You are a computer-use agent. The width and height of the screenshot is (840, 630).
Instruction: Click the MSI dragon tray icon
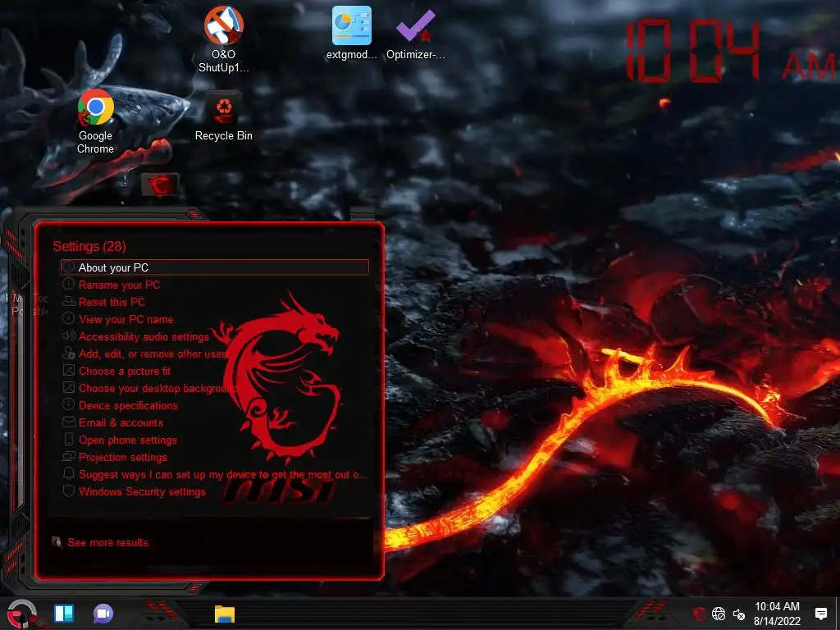(699, 614)
